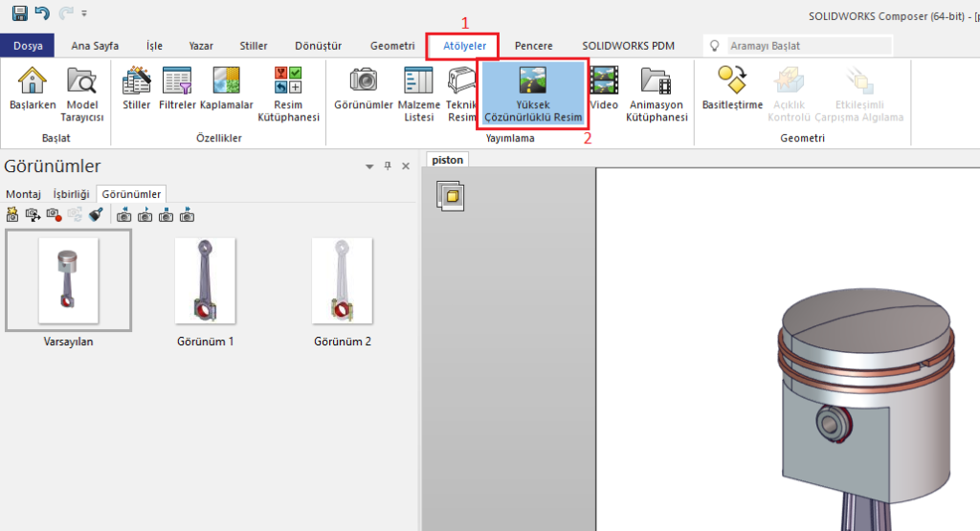The width and height of the screenshot is (980, 531).
Task: Open the Yüksek Çözünürlüklü Resim workshop
Action: click(x=532, y=96)
